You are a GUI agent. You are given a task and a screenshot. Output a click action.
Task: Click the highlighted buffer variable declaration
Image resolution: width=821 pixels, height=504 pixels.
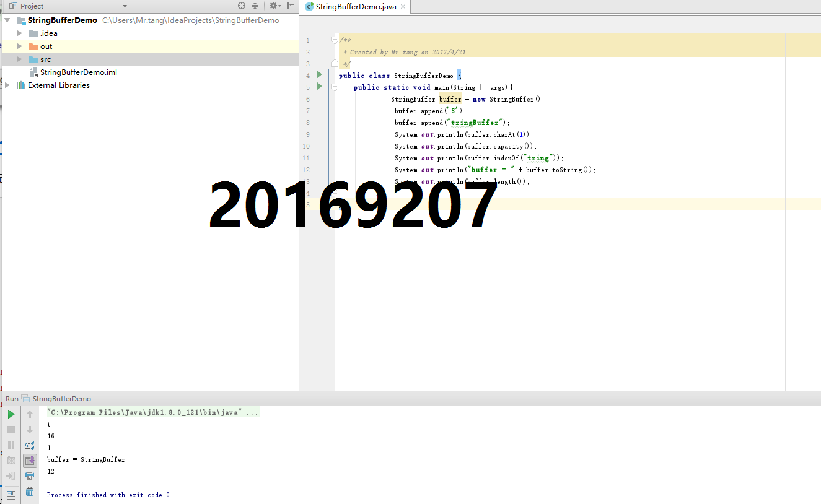click(x=450, y=99)
